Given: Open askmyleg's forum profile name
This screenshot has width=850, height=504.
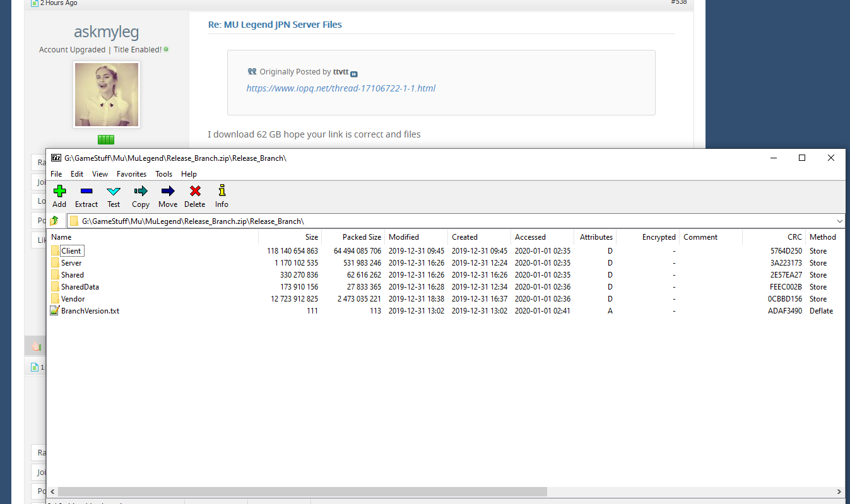Looking at the screenshot, I should [106, 32].
